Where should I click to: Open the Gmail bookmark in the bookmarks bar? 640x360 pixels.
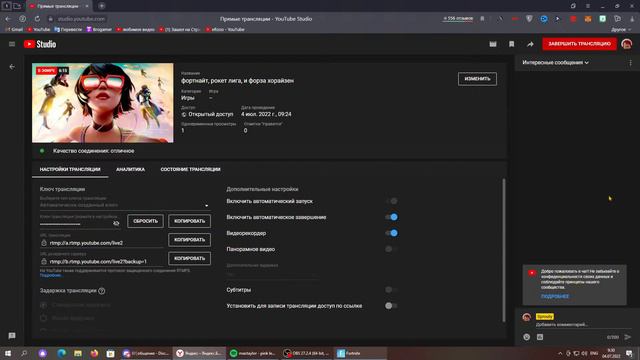coord(14,29)
